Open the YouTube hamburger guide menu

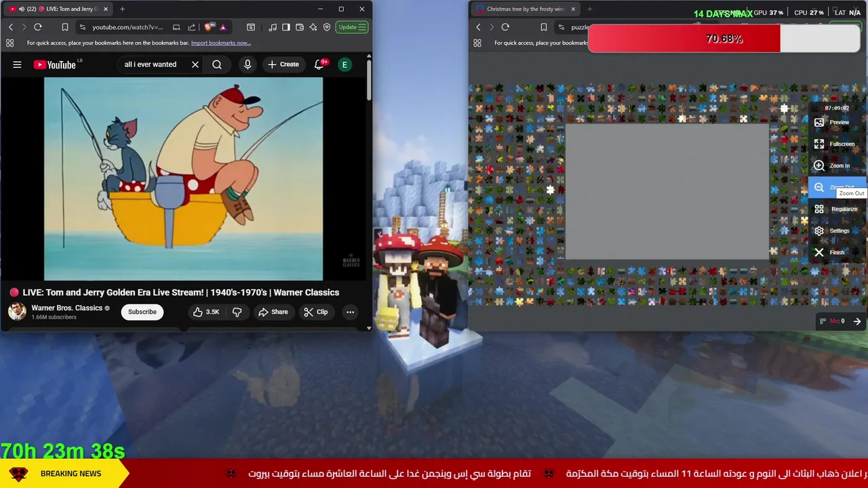[17, 64]
